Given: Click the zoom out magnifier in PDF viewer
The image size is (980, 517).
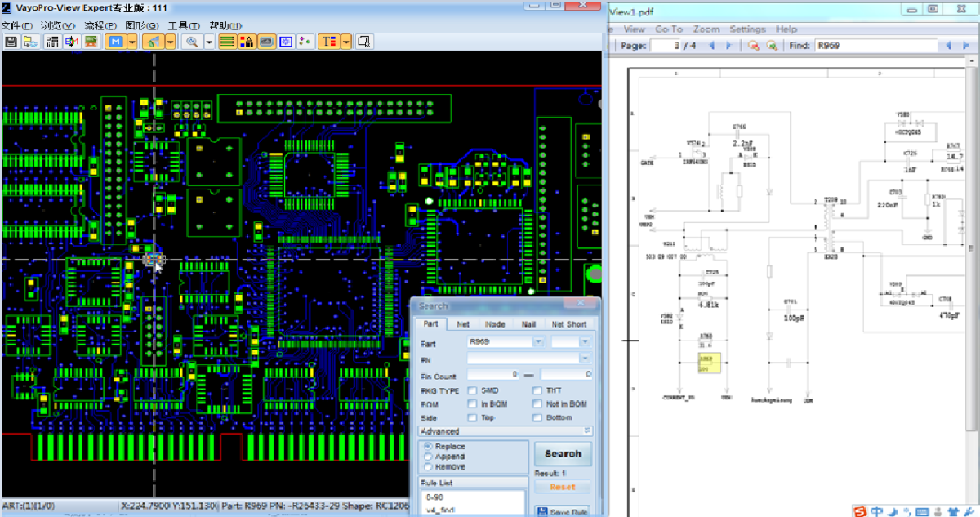Looking at the screenshot, I should pos(754,46).
